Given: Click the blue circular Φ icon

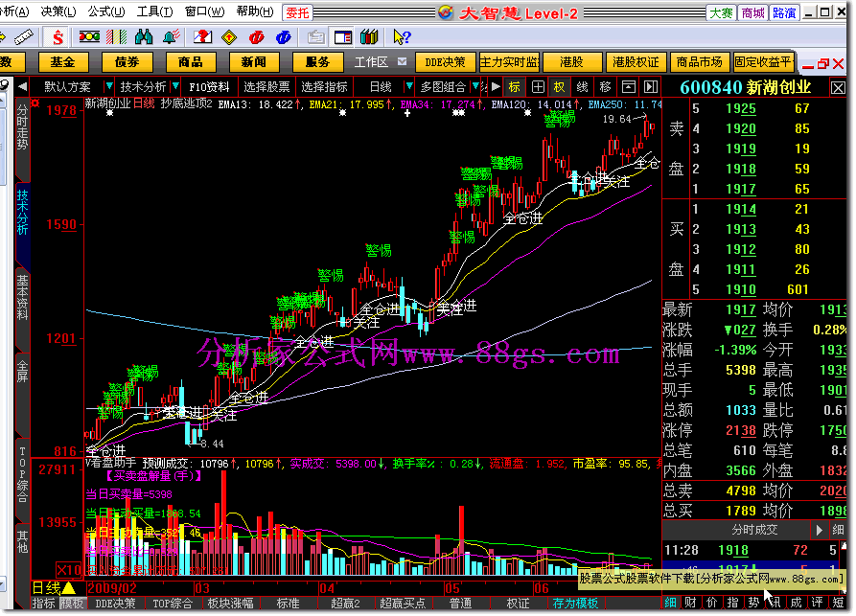Looking at the screenshot, I should pyautogui.click(x=283, y=37).
